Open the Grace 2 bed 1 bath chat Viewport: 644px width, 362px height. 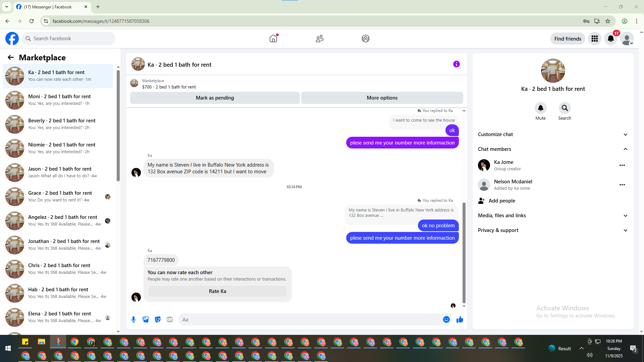point(58,197)
